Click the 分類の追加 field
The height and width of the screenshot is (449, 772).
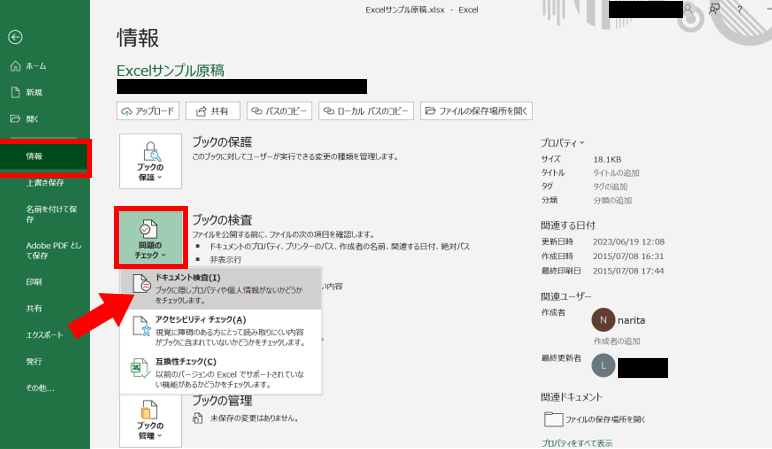click(612, 200)
